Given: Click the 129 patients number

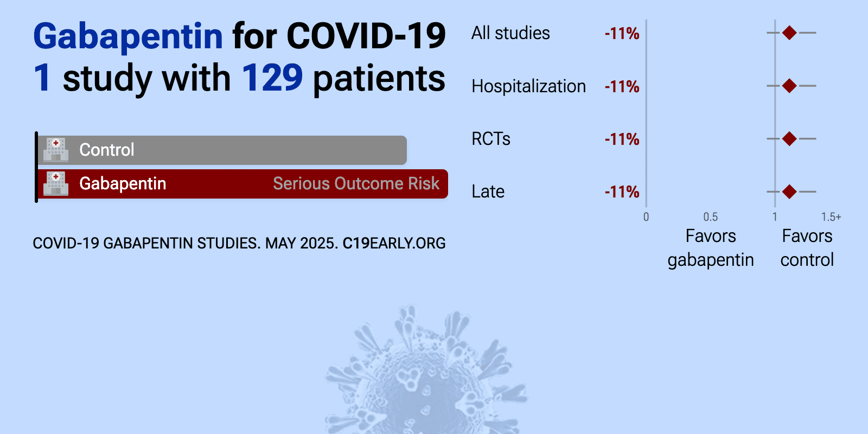Looking at the screenshot, I should coord(272,78).
